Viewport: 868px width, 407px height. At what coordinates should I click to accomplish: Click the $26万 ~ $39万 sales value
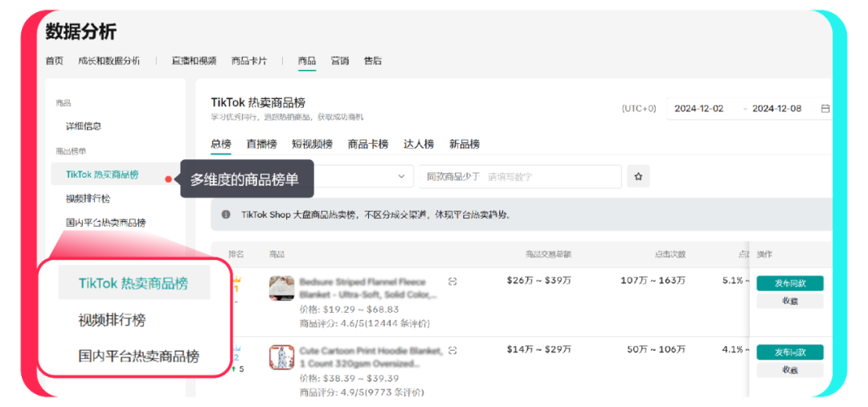[539, 280]
